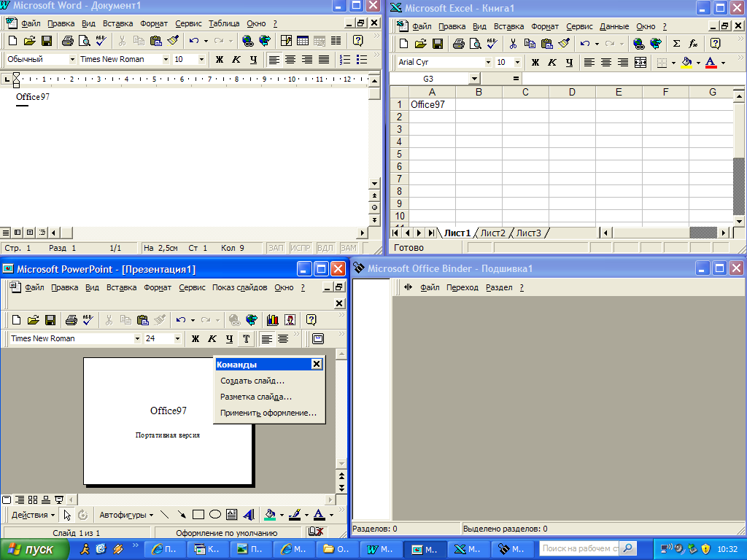Switch to Лист2 sheet tab in Excel
This screenshot has height=560, width=747.
click(492, 233)
